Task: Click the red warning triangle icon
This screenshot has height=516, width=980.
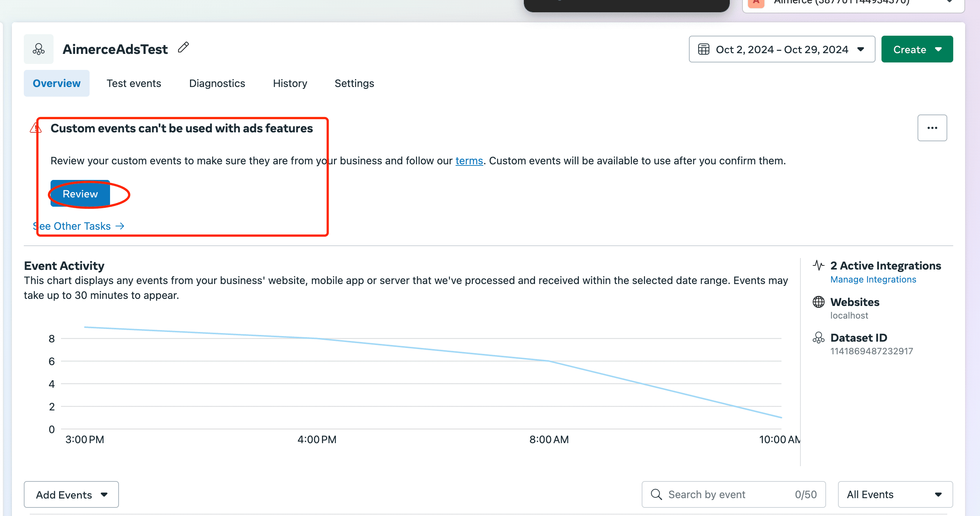Action: pos(35,128)
